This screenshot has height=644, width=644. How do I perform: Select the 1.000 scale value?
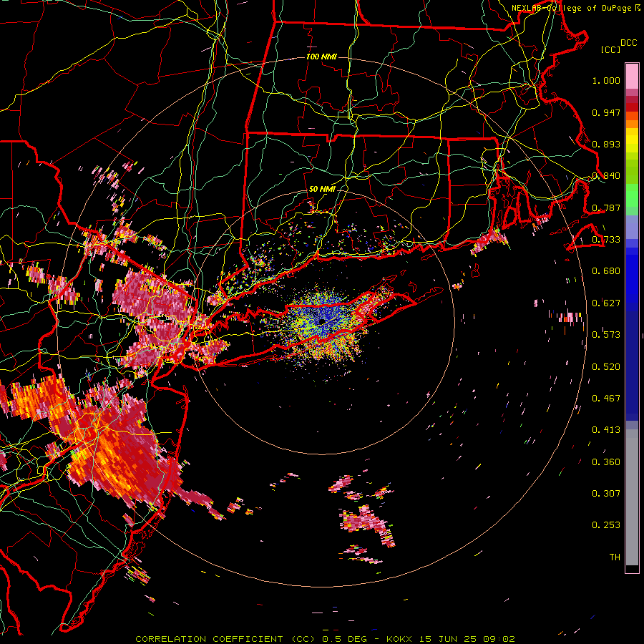606,80
